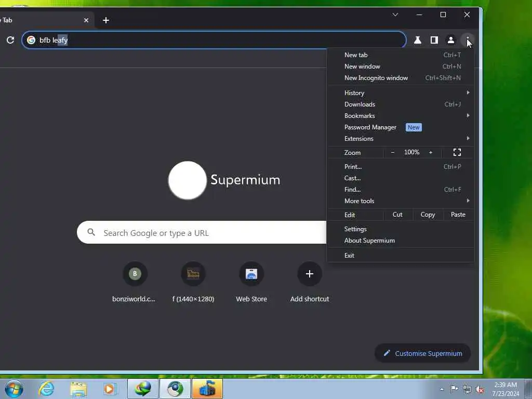
Task: Choose Find... from the menu
Action: pyautogui.click(x=401, y=190)
